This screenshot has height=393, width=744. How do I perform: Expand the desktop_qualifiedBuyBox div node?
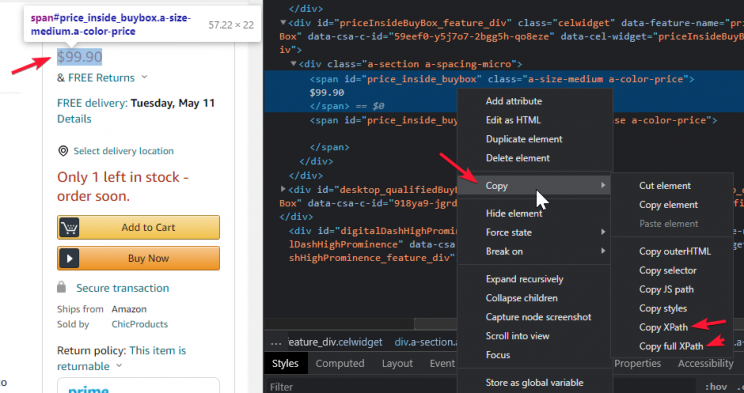click(283, 189)
